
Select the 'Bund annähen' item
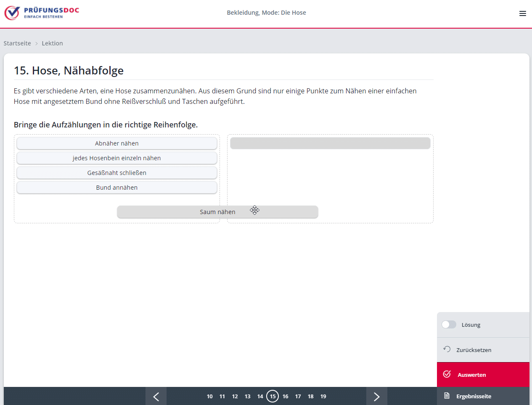[x=117, y=188]
